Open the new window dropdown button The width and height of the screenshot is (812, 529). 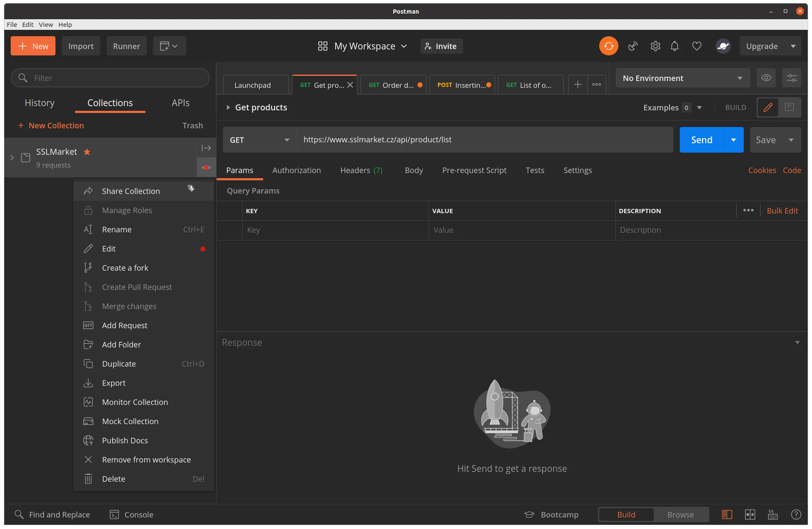[169, 46]
